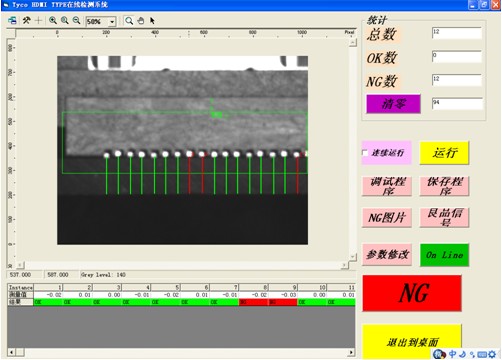Open 调试程序 debug program
502x360 pixels.
pyautogui.click(x=387, y=186)
